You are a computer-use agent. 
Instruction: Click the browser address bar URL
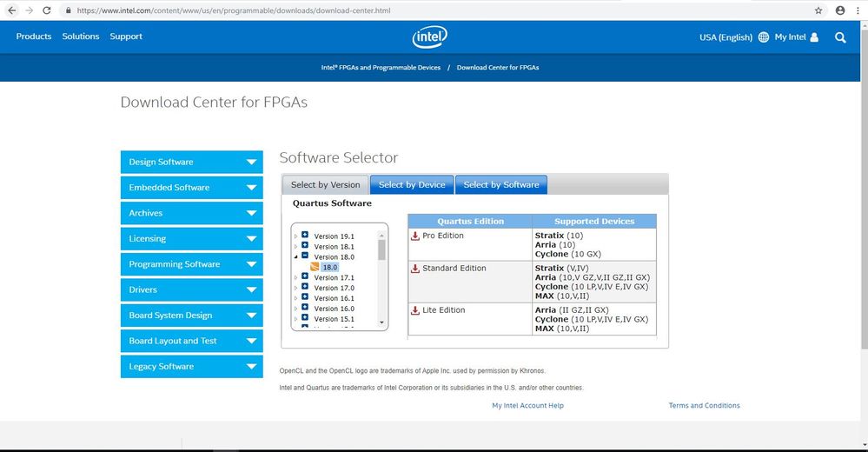pos(233,10)
